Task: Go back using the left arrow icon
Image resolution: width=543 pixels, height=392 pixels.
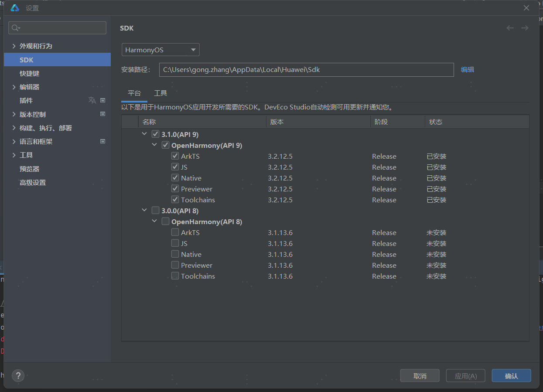Action: (510, 28)
